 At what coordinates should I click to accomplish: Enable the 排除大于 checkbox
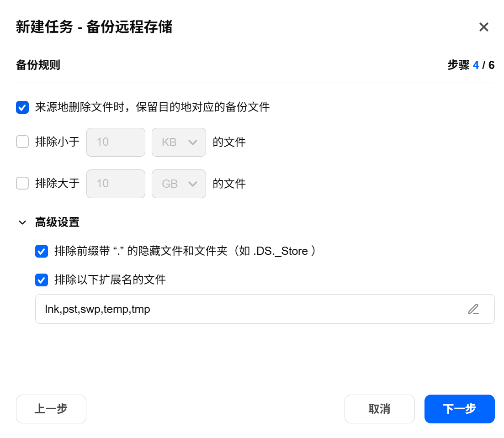pyautogui.click(x=22, y=183)
